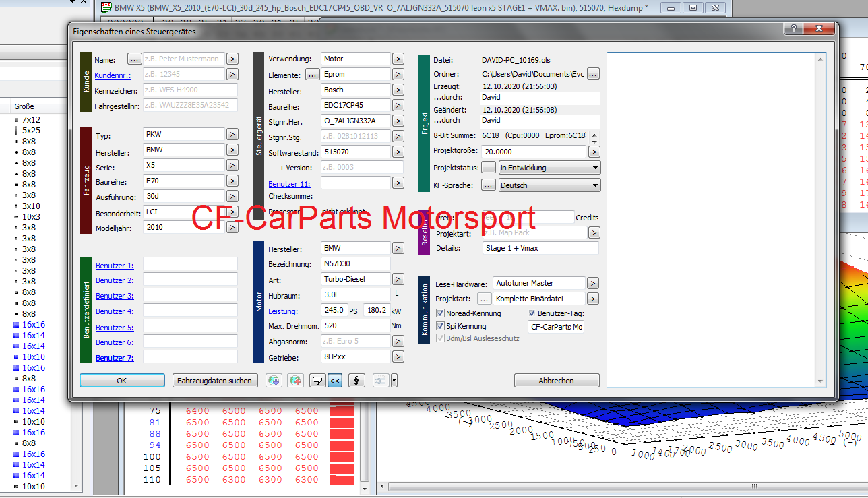Click the > button beside Komplette Binärdatei

click(x=592, y=299)
